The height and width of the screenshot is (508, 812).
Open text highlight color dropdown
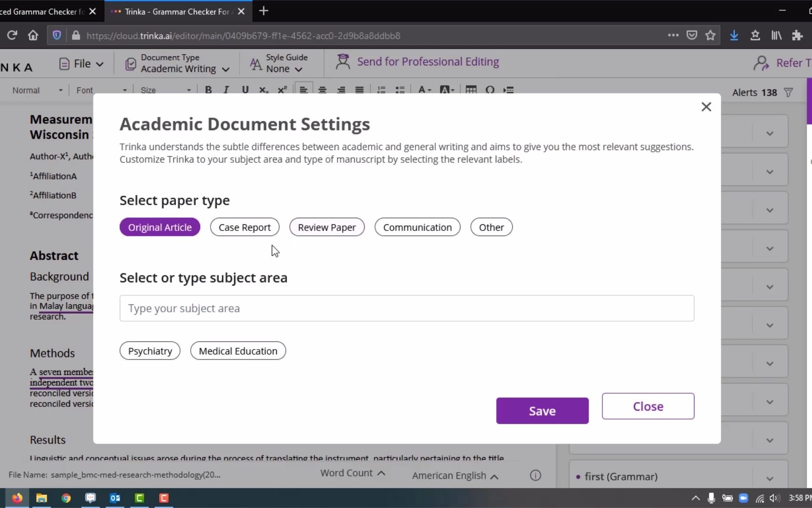point(447,90)
